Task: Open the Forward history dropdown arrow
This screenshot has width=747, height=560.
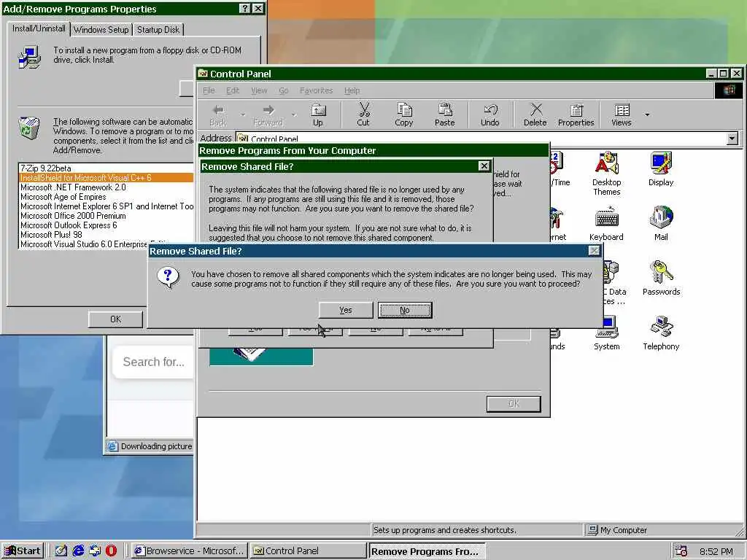Action: tap(293, 114)
